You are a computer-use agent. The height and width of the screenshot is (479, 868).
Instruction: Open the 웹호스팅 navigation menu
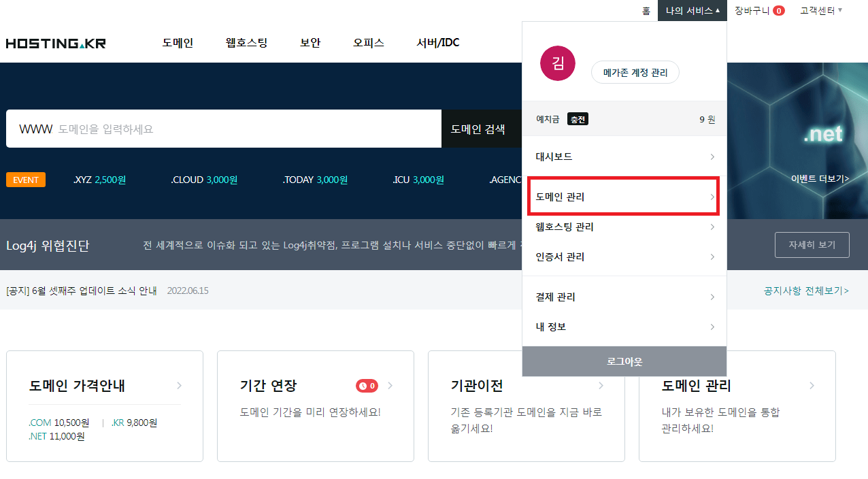246,42
